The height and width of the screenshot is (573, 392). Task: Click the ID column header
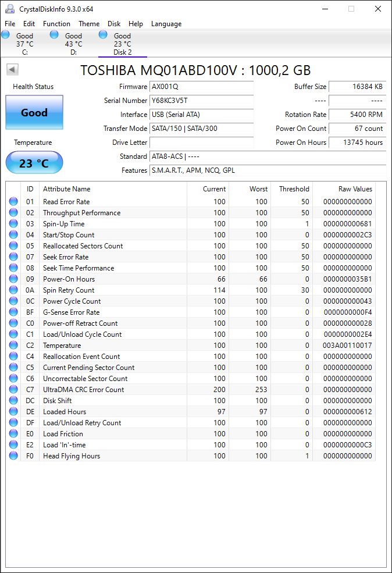point(30,189)
